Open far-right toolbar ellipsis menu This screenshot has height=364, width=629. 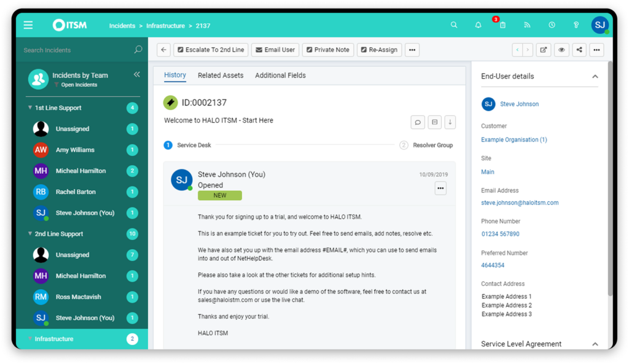pos(597,50)
